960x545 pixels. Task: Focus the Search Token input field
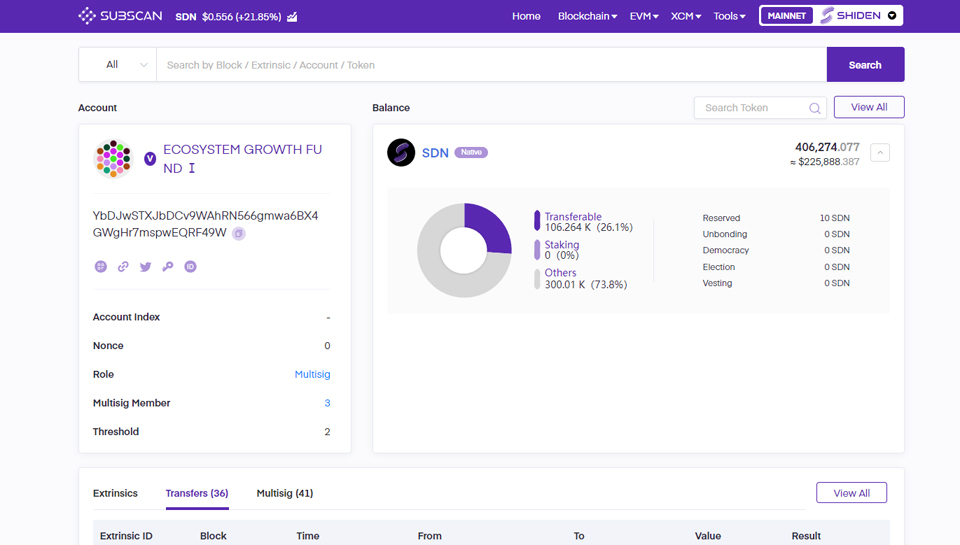click(x=750, y=108)
